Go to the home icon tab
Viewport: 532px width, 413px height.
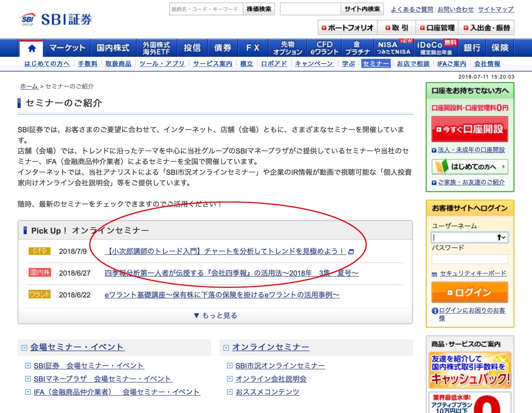click(32, 48)
